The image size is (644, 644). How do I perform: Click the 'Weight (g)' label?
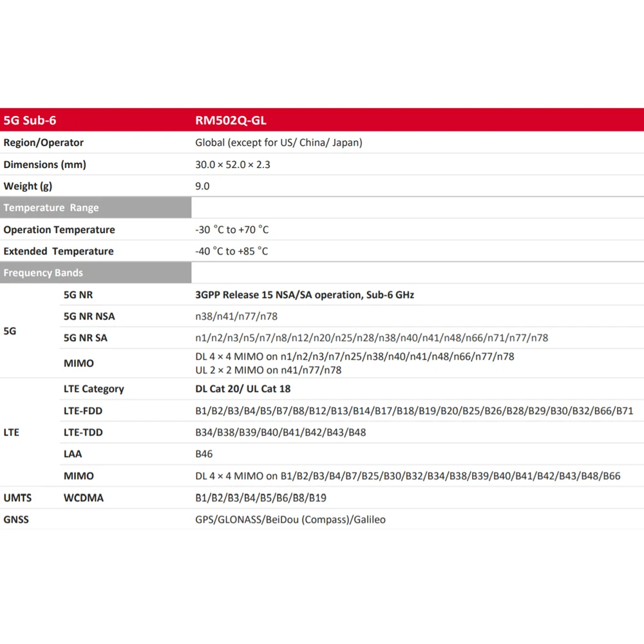(28, 186)
